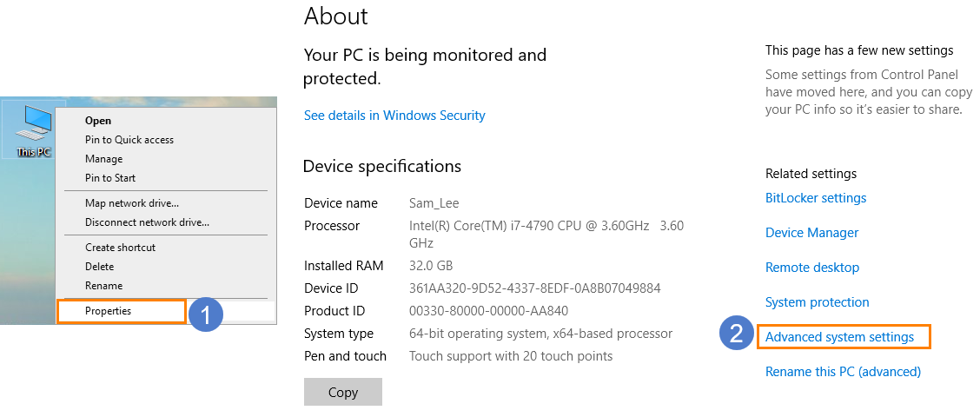Click the Copy button
The image size is (980, 417).
pyautogui.click(x=342, y=392)
